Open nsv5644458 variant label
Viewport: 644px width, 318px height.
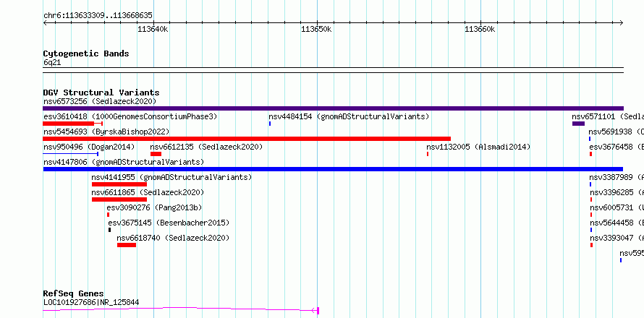[617, 223]
